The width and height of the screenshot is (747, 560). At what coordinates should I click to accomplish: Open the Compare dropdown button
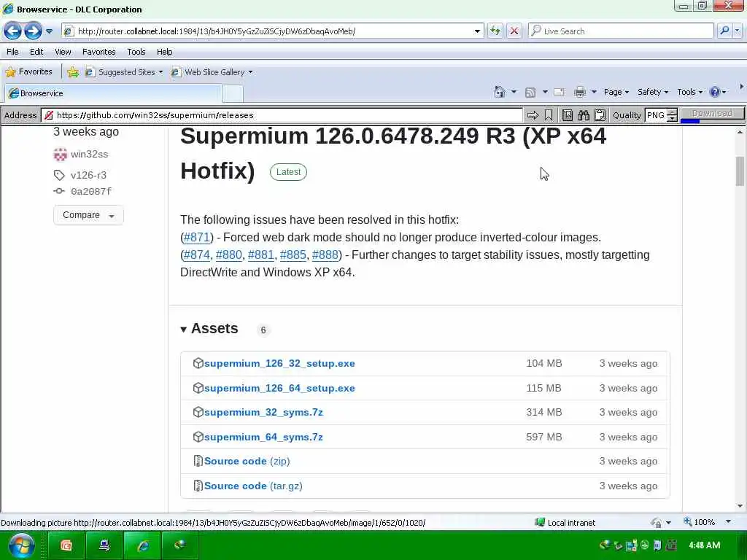88,215
